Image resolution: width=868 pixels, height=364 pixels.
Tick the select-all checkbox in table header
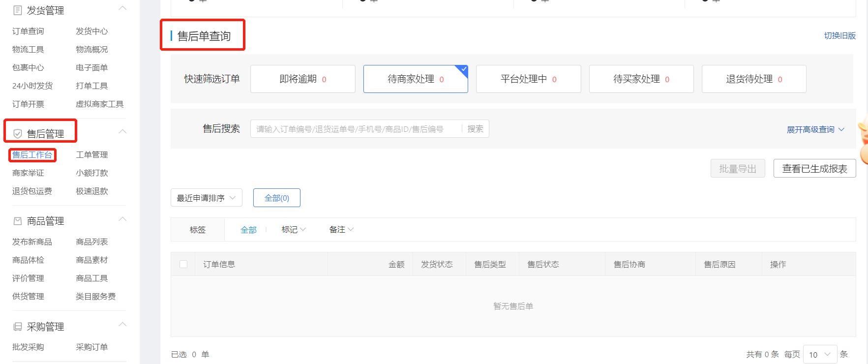coord(183,264)
